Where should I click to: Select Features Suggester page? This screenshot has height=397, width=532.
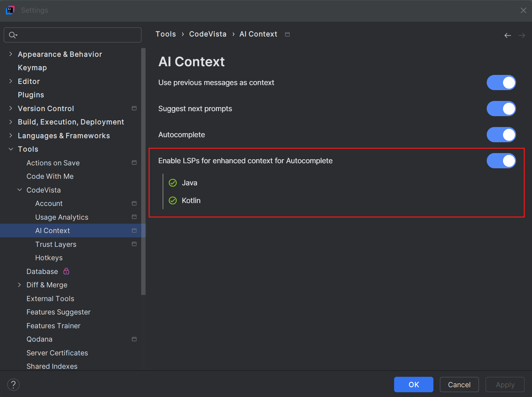coord(58,312)
